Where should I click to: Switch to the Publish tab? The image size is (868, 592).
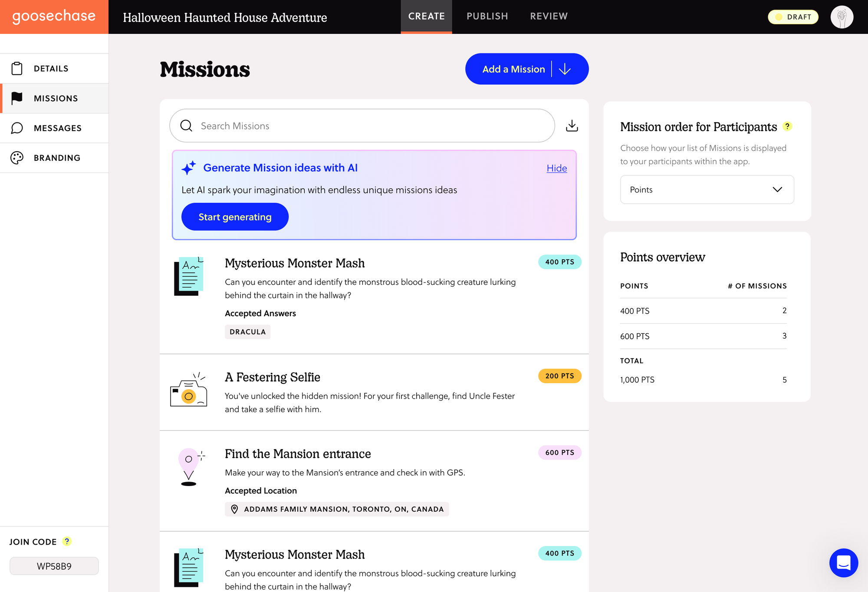click(x=487, y=17)
